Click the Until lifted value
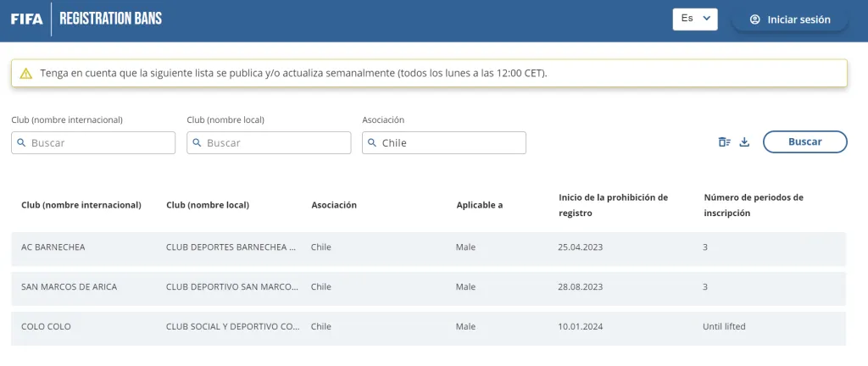 tap(724, 327)
